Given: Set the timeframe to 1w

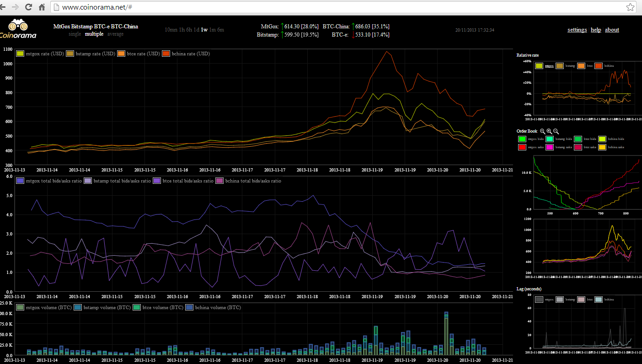Looking at the screenshot, I should pos(204,30).
